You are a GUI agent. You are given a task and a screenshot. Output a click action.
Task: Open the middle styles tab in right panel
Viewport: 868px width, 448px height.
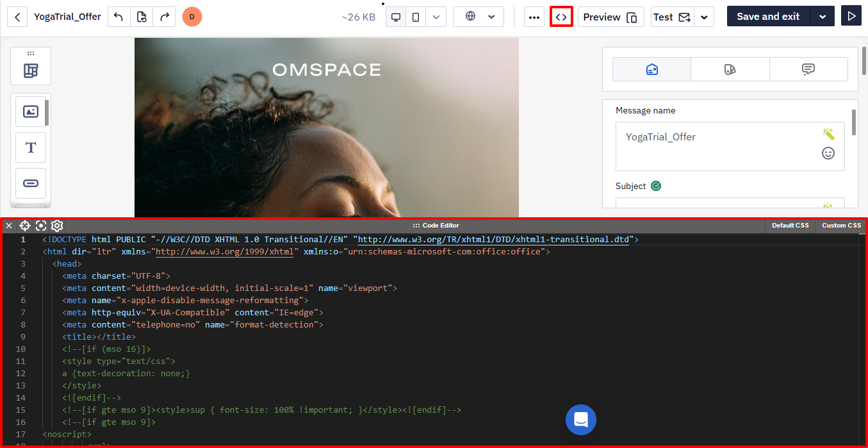pos(730,69)
